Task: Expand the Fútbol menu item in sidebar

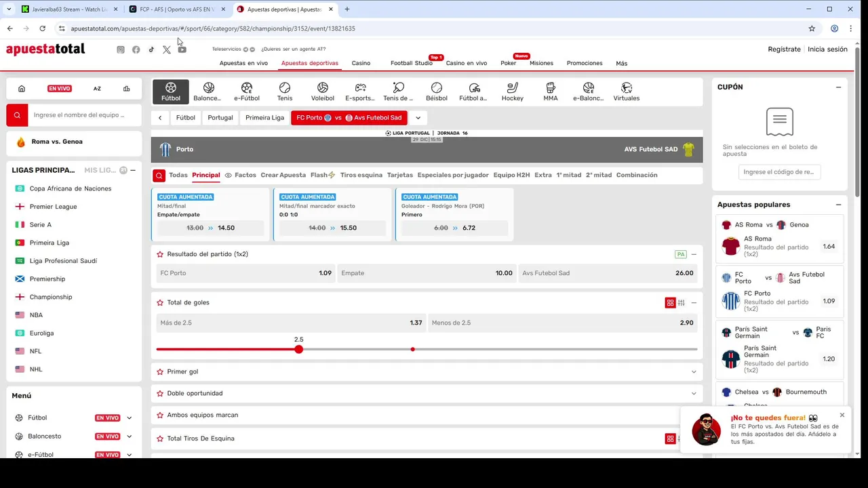Action: (129, 418)
